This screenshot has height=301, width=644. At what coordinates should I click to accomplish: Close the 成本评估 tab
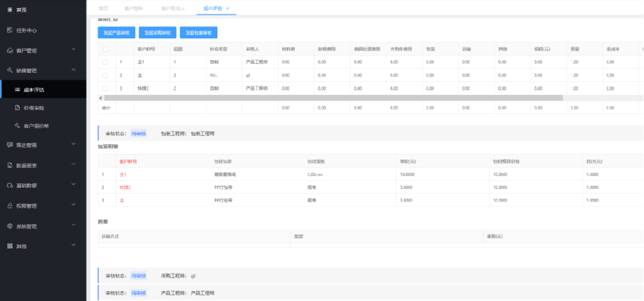pyautogui.click(x=228, y=8)
